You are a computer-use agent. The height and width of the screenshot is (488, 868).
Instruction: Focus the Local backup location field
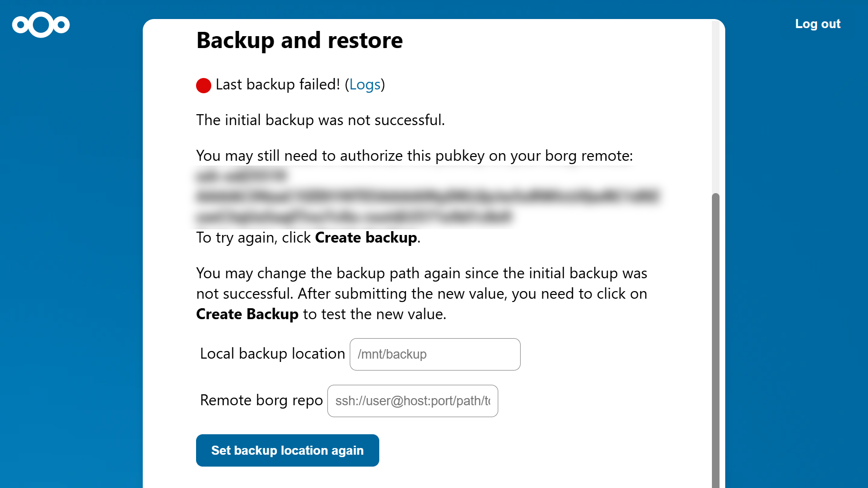(435, 354)
